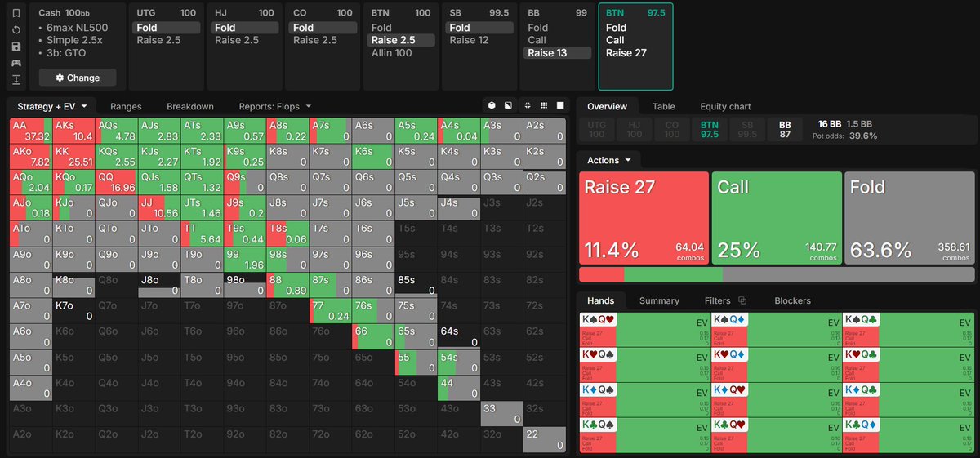Click the gray Fold 63.6% action box
980x458 pixels.
point(909,217)
